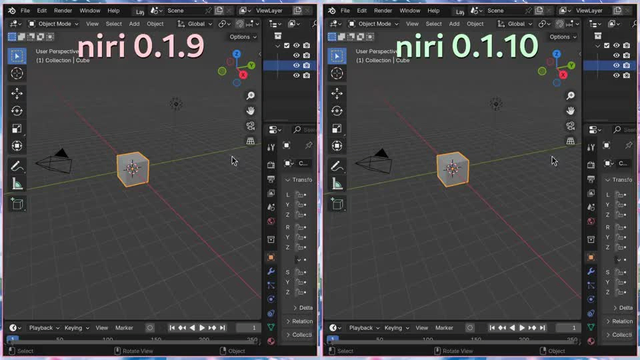The height and width of the screenshot is (360, 640).
Task: Click Play button in right timeline
Action: click(x=522, y=328)
